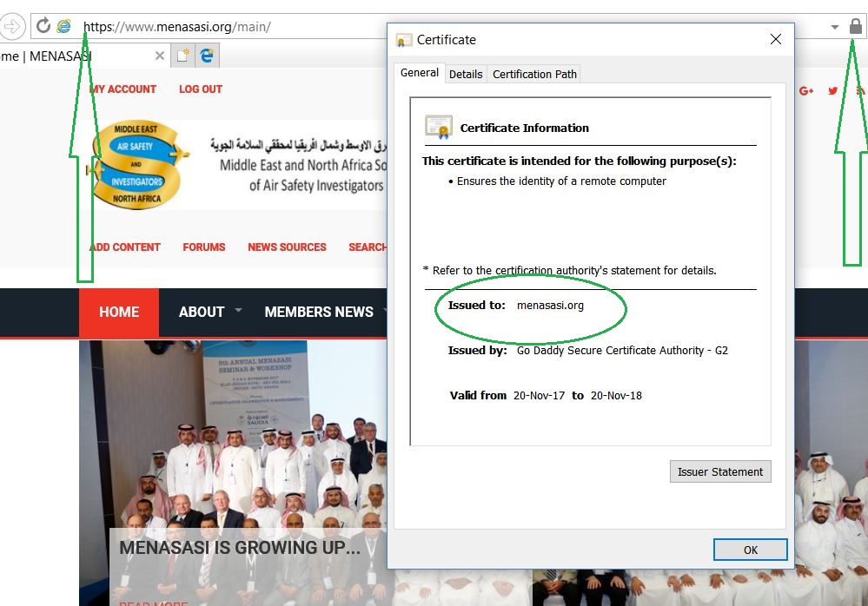Click the Internet Explorer page icon in the address bar
Viewport: 868px width, 606px height.
tap(64, 26)
